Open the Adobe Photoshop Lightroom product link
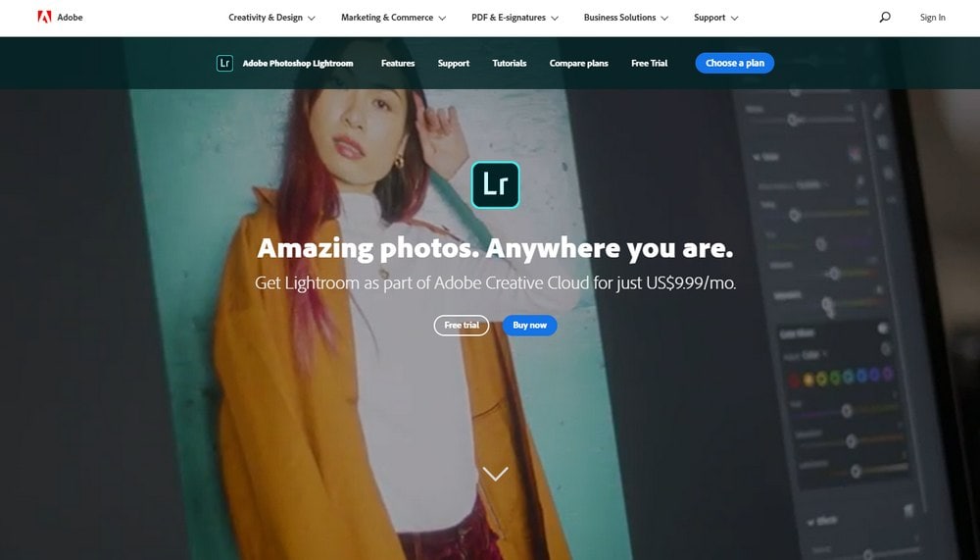The height and width of the screenshot is (560, 980). tap(298, 63)
